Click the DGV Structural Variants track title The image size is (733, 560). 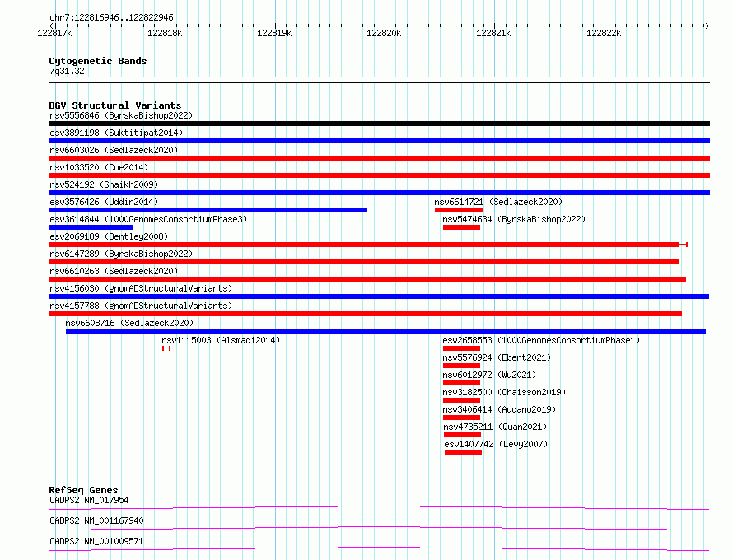click(x=115, y=105)
